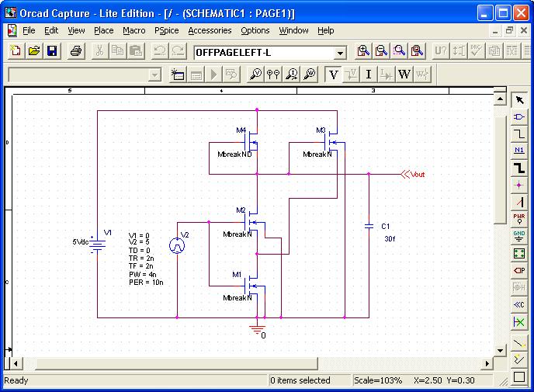
Task: Zoom to area with the dashed-box magnifier
Action: [399, 51]
